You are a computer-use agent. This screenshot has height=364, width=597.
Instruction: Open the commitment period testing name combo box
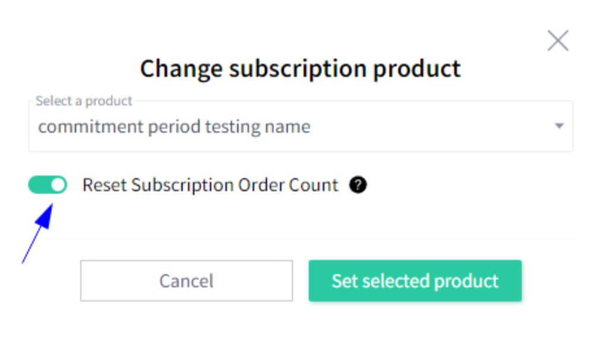pos(301,126)
